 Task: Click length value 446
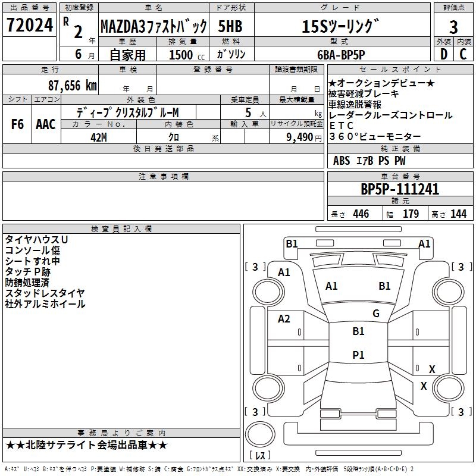[361, 214]
